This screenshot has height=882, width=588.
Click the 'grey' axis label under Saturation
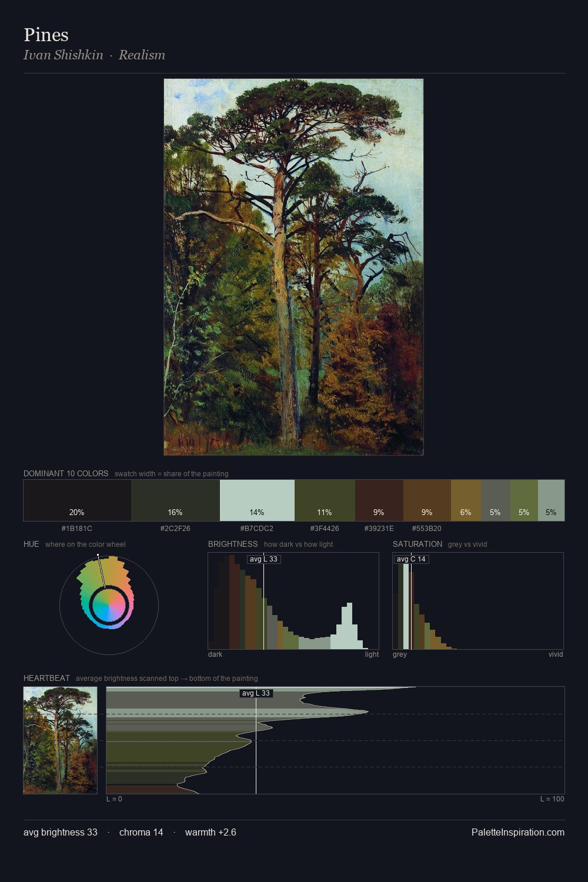click(400, 654)
